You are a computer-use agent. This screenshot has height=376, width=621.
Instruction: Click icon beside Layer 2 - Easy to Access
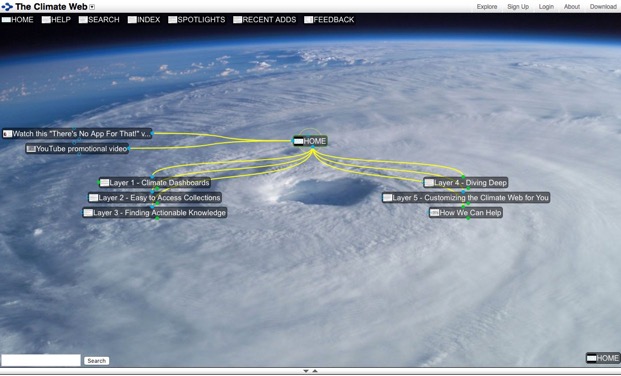[x=93, y=197]
